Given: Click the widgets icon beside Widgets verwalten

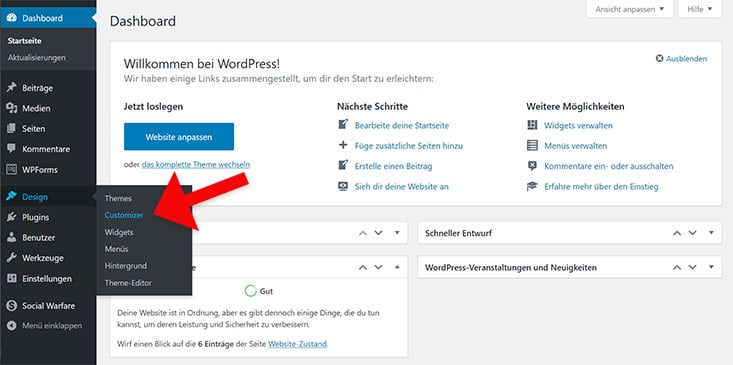Looking at the screenshot, I should (x=532, y=125).
